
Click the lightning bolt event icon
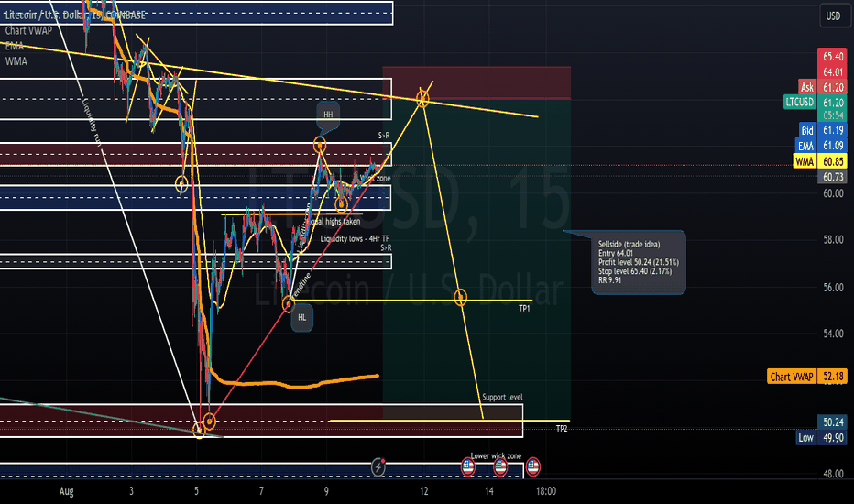coord(378,466)
